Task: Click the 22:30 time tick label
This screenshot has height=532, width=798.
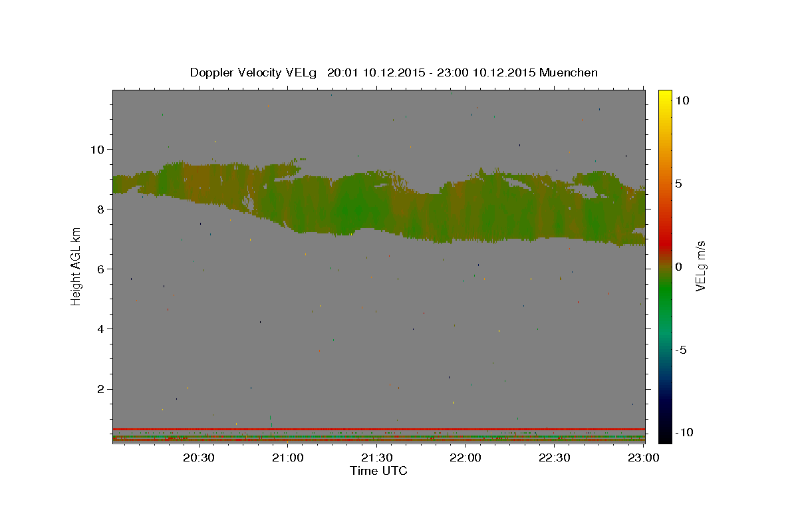Action: click(x=555, y=458)
